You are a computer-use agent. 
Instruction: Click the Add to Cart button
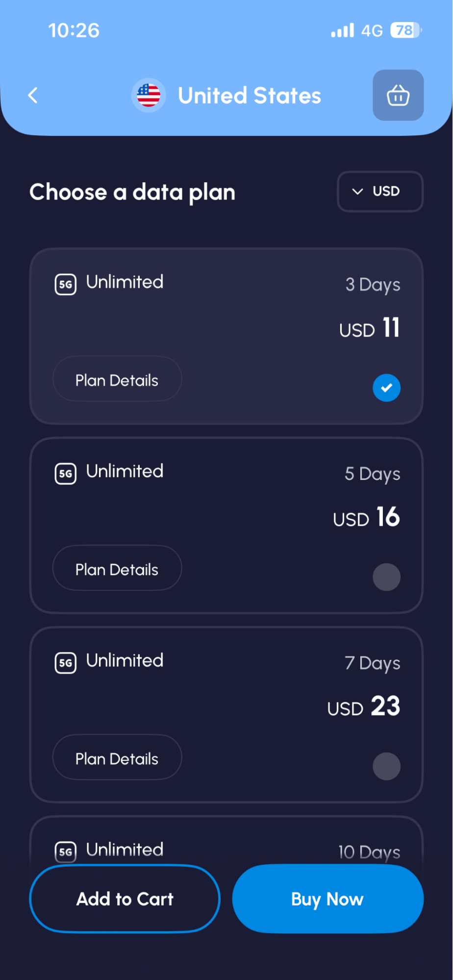tap(125, 899)
